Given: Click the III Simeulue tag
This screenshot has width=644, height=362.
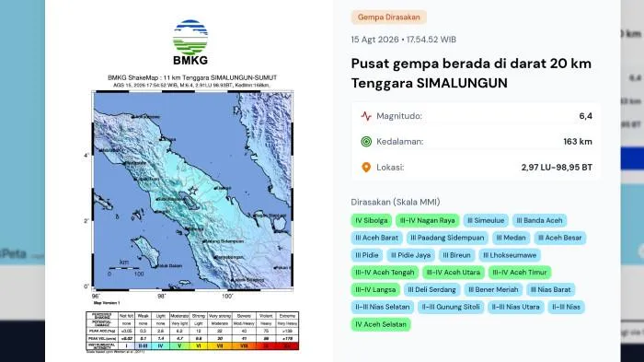Looking at the screenshot, I should (486, 220).
